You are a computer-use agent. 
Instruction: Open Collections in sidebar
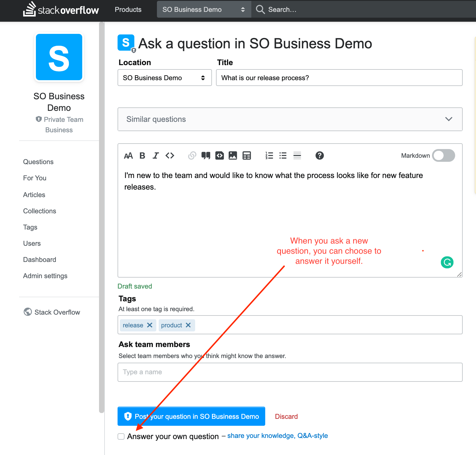click(40, 211)
